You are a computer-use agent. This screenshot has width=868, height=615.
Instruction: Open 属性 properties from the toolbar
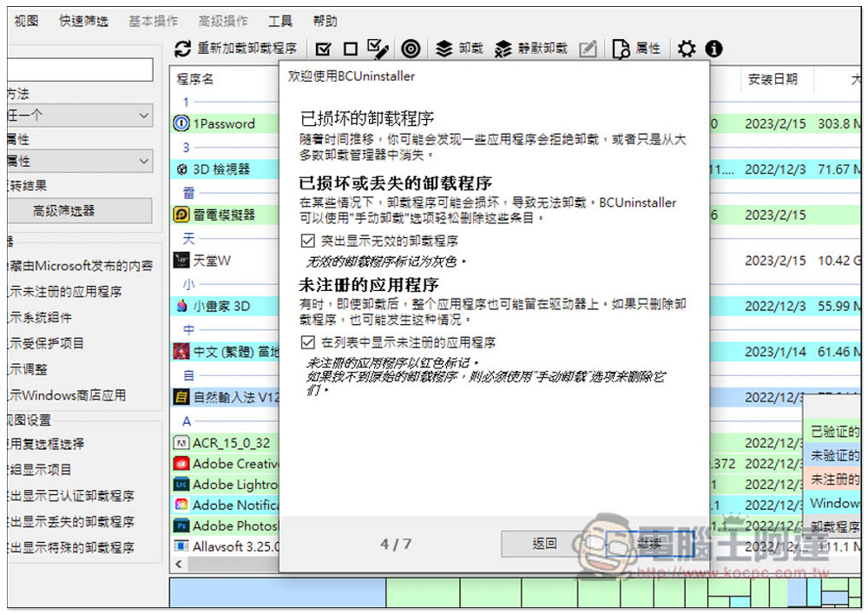point(636,49)
